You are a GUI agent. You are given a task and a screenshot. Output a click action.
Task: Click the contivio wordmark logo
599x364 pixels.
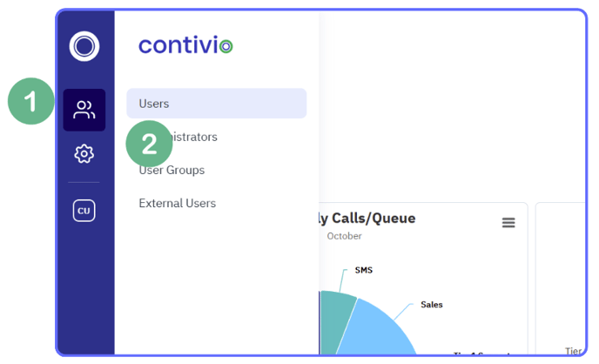pos(185,45)
